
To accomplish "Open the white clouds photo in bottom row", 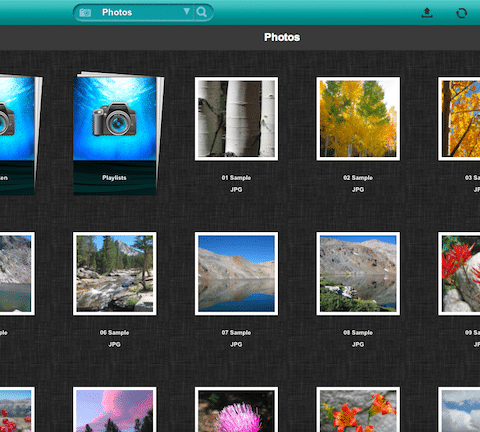I will pyautogui.click(x=459, y=409).
